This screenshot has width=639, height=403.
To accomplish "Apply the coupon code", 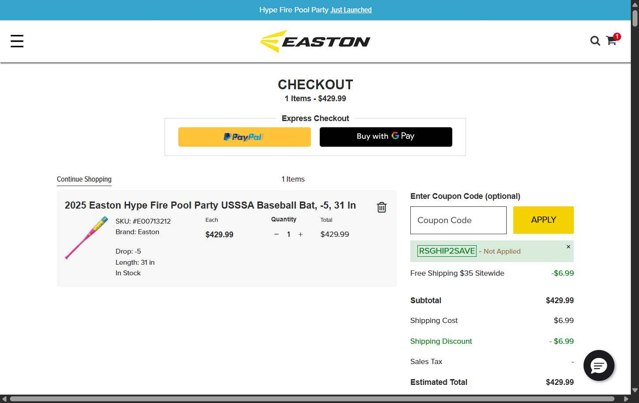I will 543,220.
